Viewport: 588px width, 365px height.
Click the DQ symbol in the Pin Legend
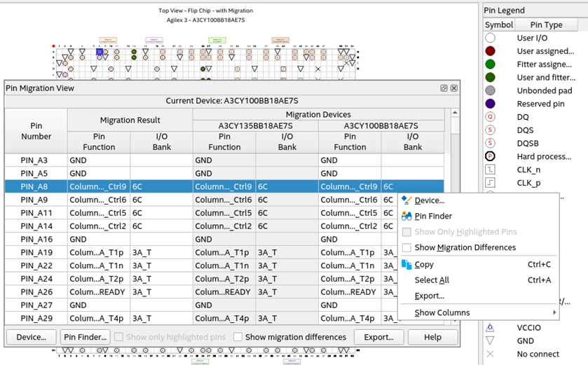(x=490, y=117)
